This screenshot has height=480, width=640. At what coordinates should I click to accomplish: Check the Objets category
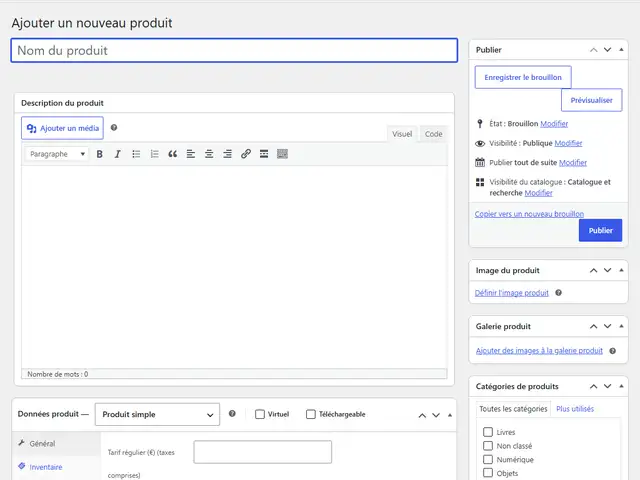[x=488, y=473]
